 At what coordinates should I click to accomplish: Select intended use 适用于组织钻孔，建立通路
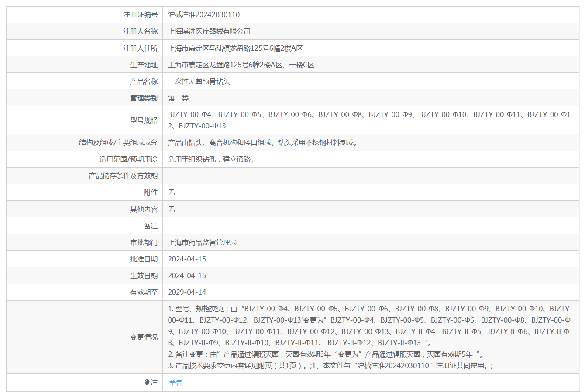(212, 159)
